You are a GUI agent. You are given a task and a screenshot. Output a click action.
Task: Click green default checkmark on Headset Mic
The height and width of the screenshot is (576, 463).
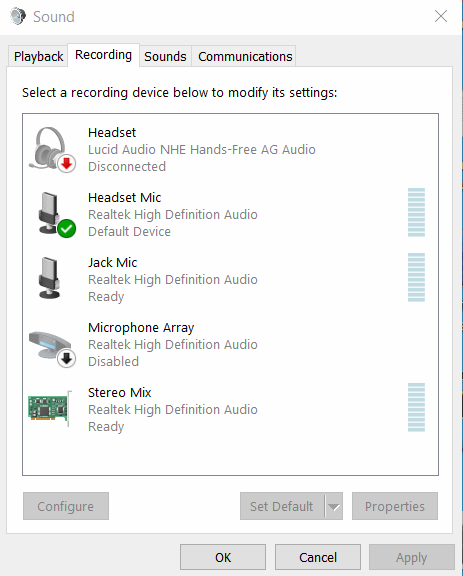(x=67, y=229)
